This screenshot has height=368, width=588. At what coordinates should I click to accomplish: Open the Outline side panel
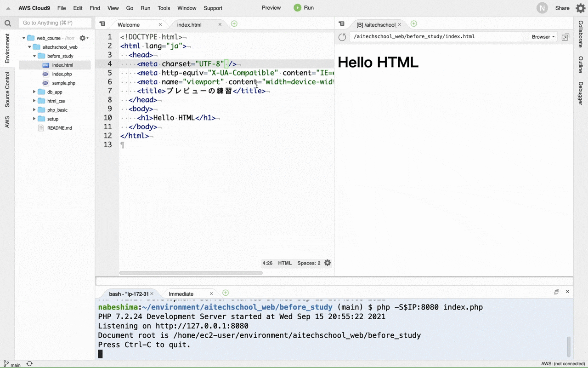tap(581, 65)
